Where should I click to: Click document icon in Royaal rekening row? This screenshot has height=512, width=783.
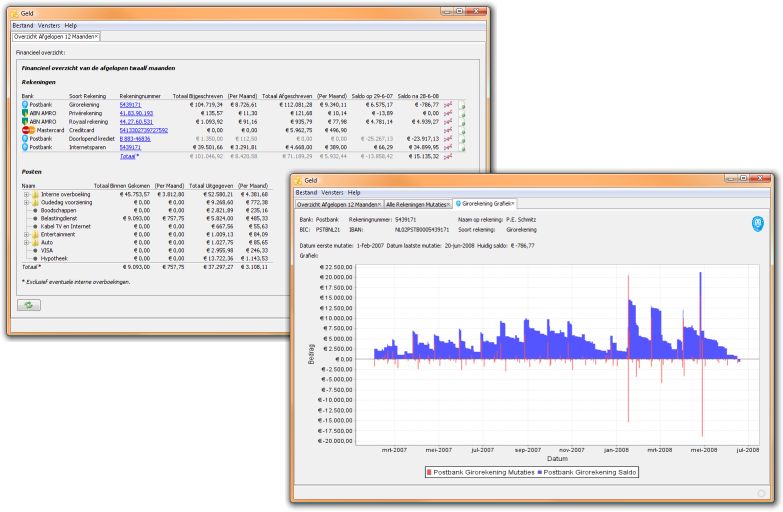coord(462,122)
